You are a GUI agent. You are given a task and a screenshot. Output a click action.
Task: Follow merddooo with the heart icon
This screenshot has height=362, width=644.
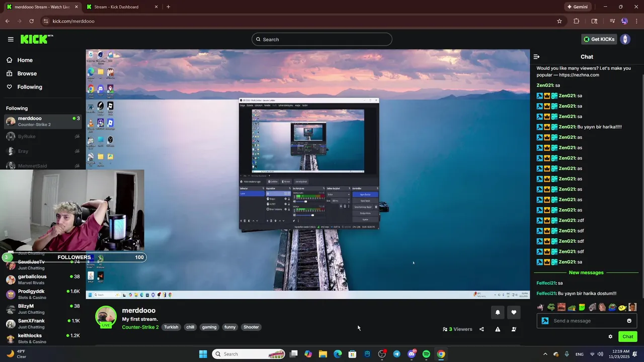point(514,312)
